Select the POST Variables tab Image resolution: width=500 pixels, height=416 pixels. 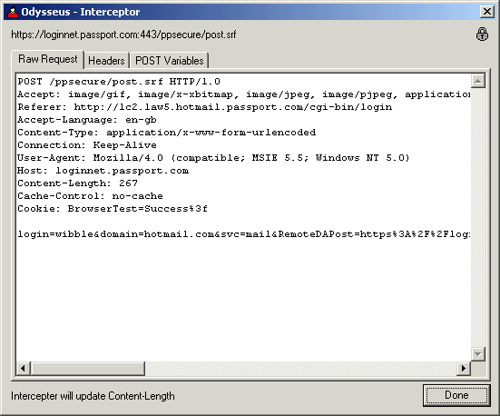pos(169,61)
